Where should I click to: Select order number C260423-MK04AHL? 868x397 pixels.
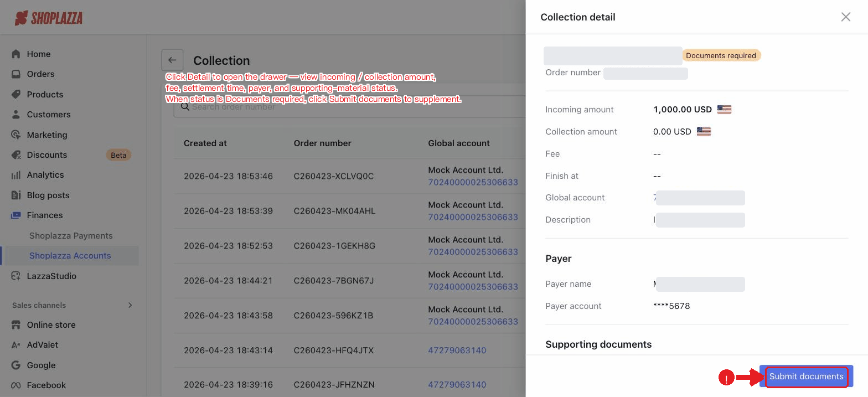pos(334,211)
